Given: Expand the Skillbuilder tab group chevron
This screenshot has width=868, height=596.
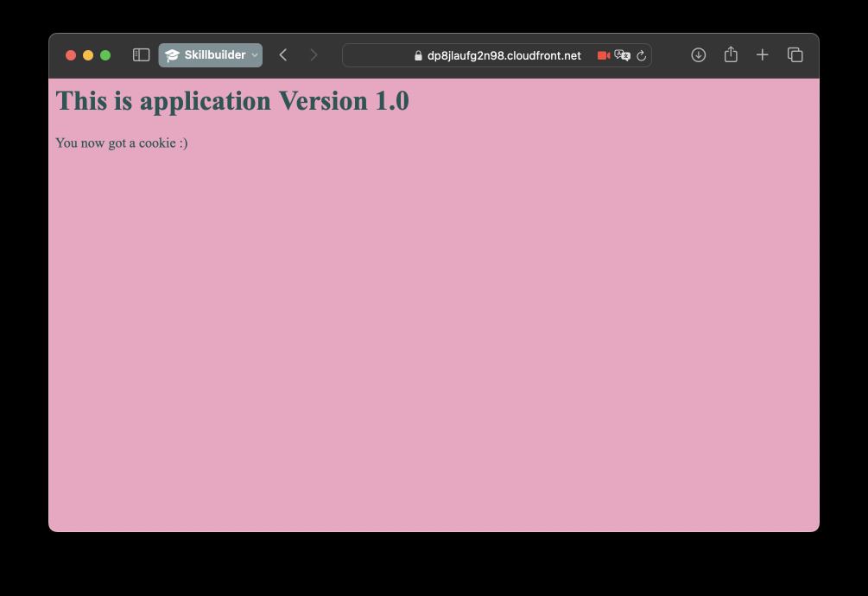Looking at the screenshot, I should [254, 55].
